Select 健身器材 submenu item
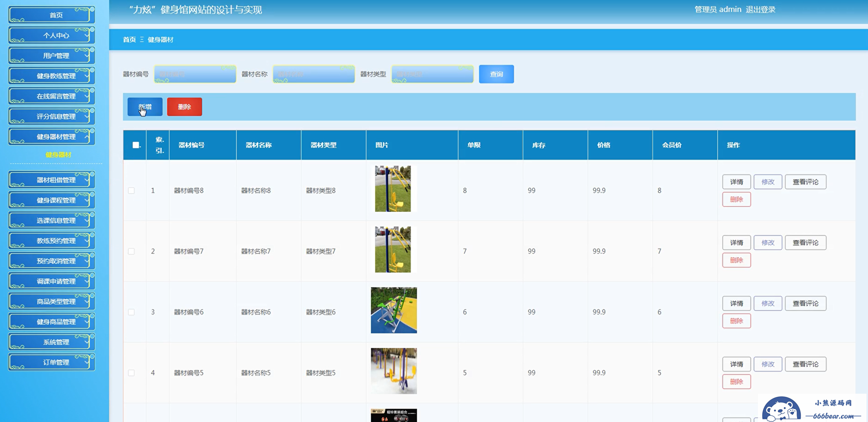Viewport: 868px width, 422px height. tap(58, 155)
